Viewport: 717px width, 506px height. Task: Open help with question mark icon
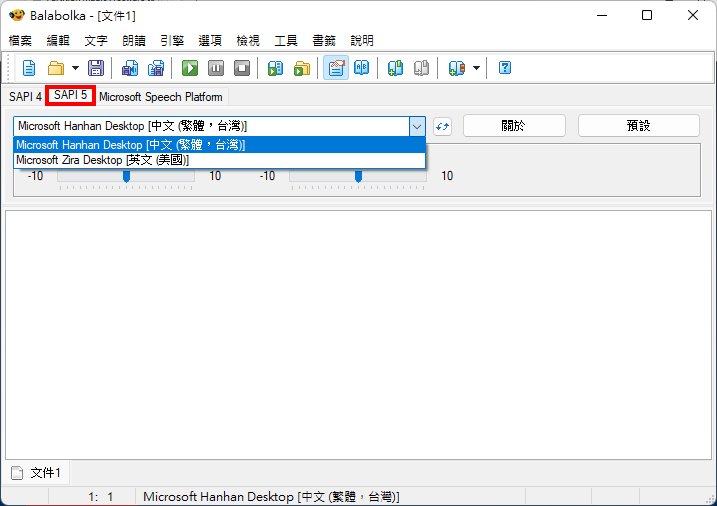pos(505,68)
